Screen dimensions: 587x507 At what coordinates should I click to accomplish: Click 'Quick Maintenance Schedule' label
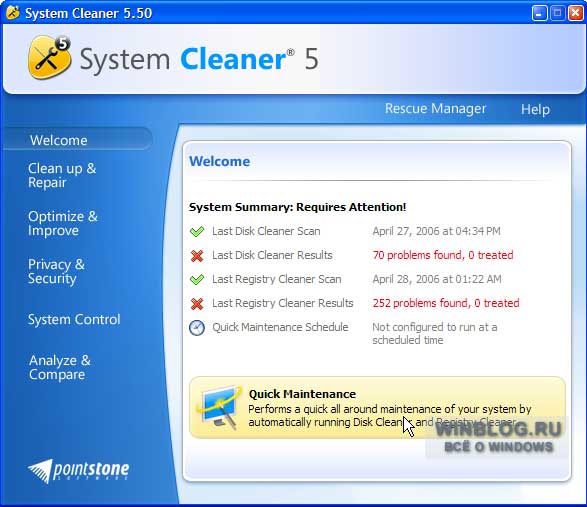[280, 327]
